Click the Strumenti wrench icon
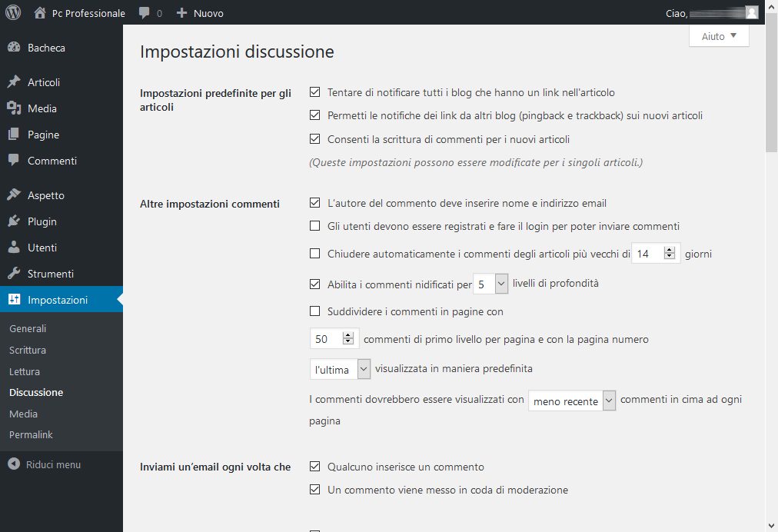Viewport: 778px width, 532px height. tap(14, 274)
